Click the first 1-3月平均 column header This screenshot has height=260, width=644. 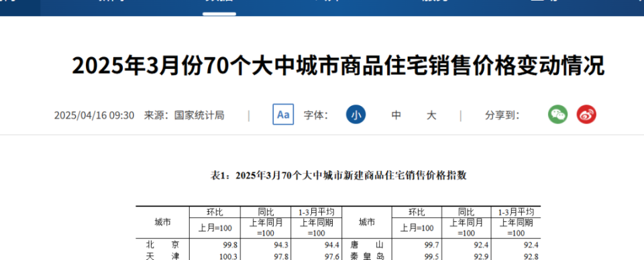point(316,212)
